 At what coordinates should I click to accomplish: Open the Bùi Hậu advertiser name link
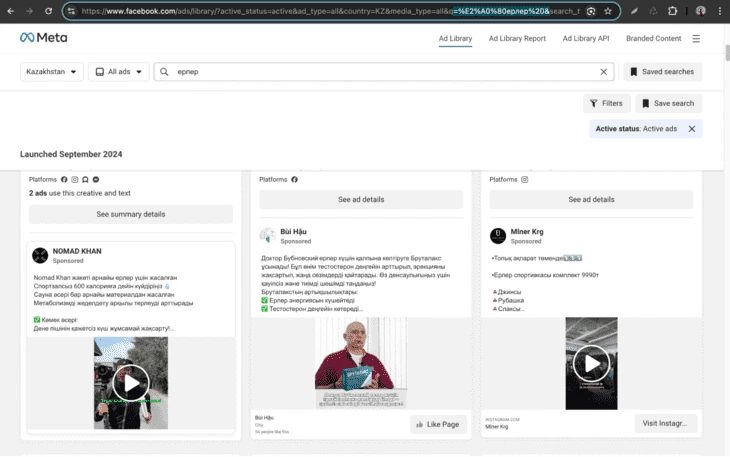point(293,232)
